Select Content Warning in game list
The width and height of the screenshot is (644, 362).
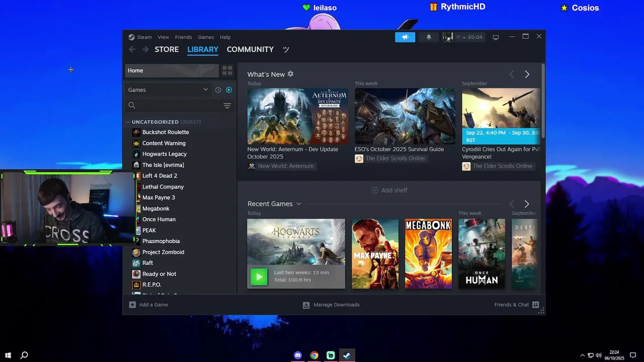point(164,143)
